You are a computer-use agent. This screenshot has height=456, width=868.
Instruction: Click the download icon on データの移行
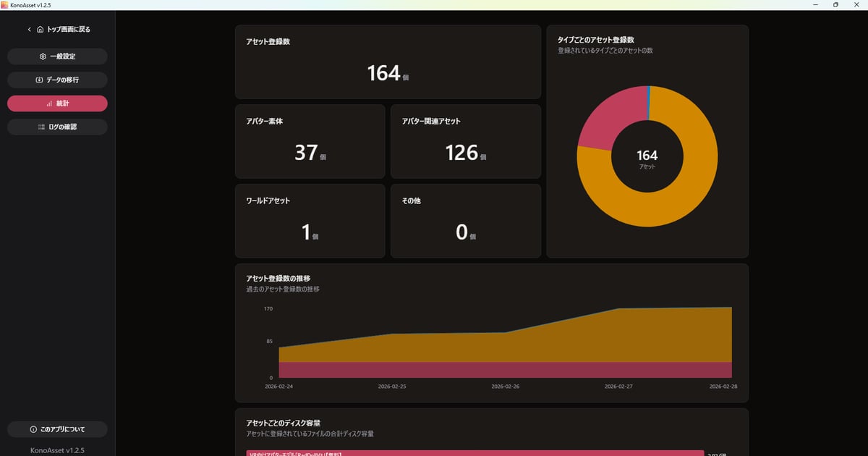point(39,80)
